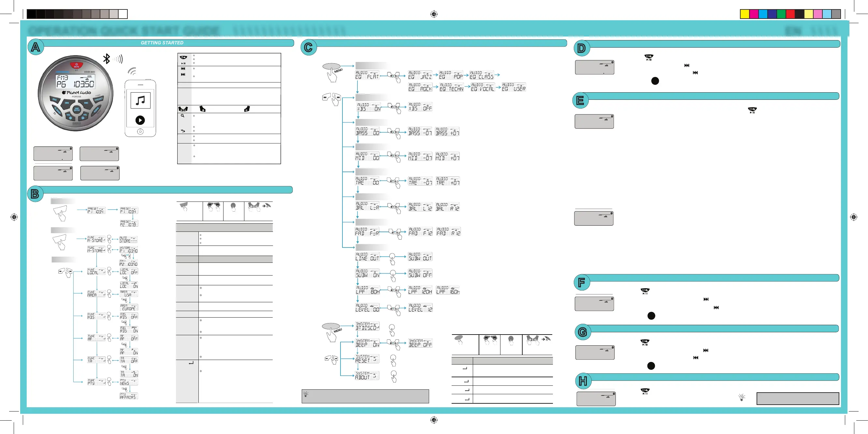Screen dimensions: 868x434
Task: Click the AUDIO SUBW OUT display
Action: point(420,257)
